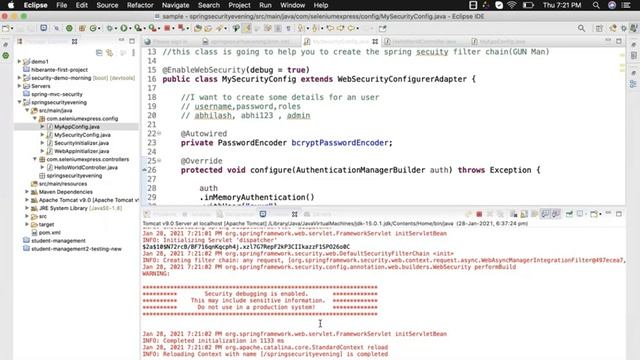Maximize the Package Explorer view
640x360 pixels.
click(x=132, y=41)
